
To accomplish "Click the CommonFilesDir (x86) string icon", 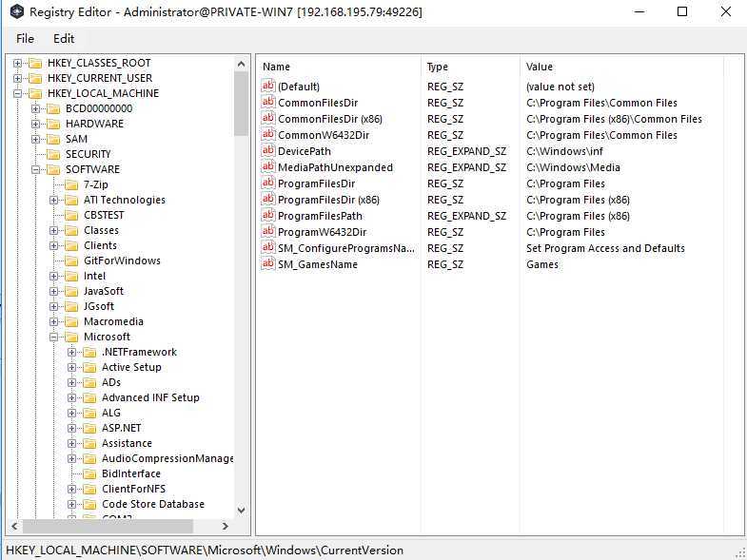I will coord(268,118).
